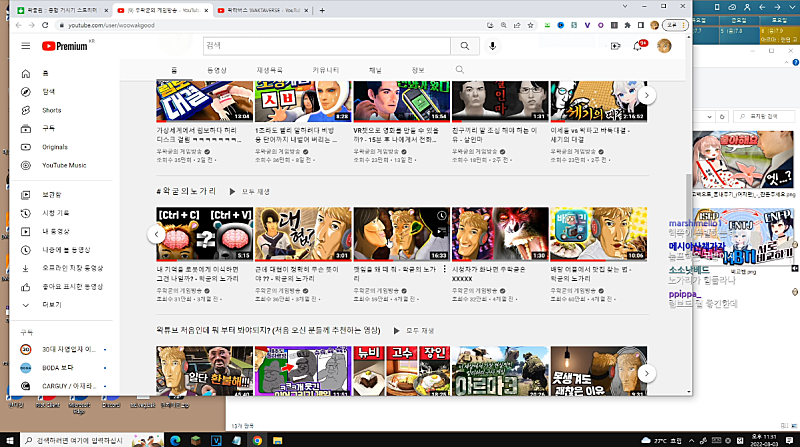Switch to 재생목록 channel tab
The width and height of the screenshot is (800, 447).
(270, 69)
